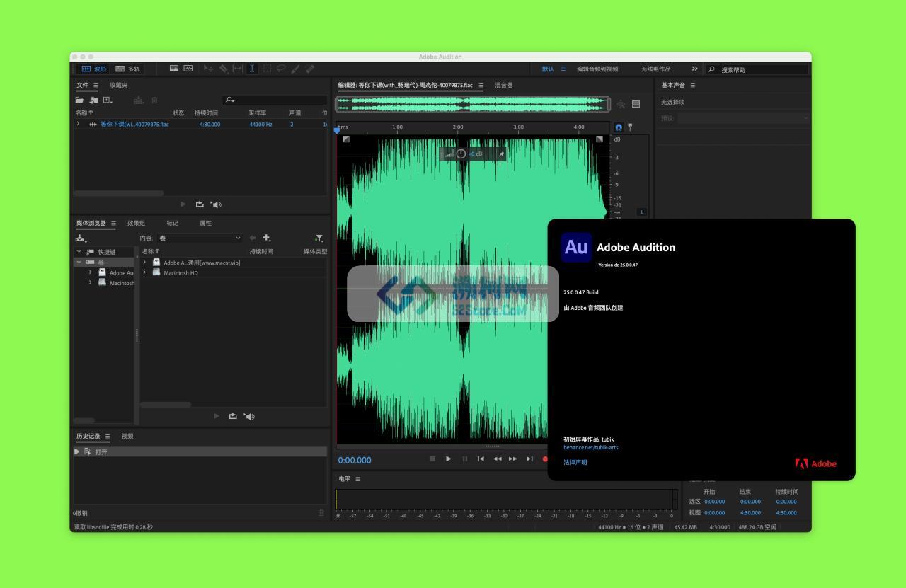
Task: Open new file dropdown in 文件 panel
Action: click(x=108, y=100)
